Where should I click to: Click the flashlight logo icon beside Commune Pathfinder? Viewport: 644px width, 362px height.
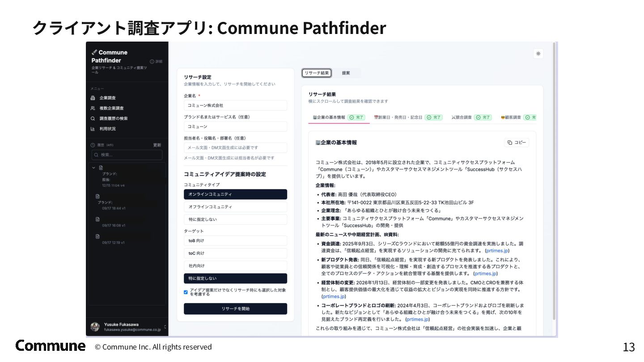(94, 52)
